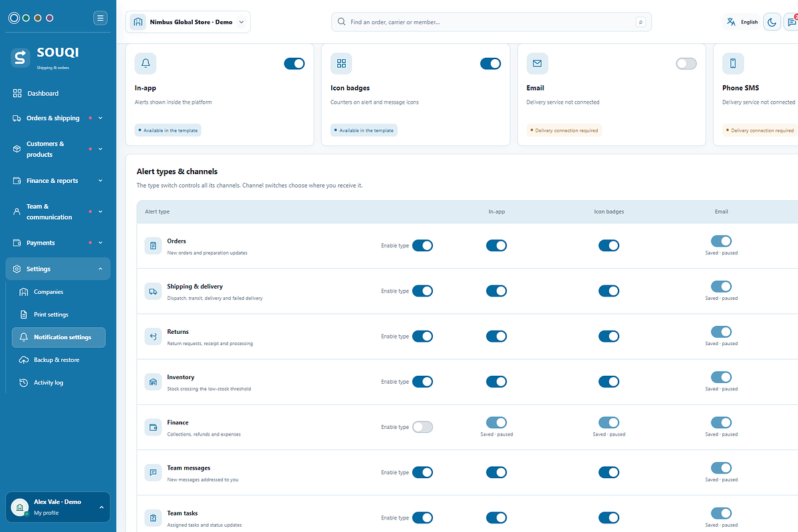Toggle Enable type for Returns
Image resolution: width=798 pixels, height=532 pixels.
[422, 336]
